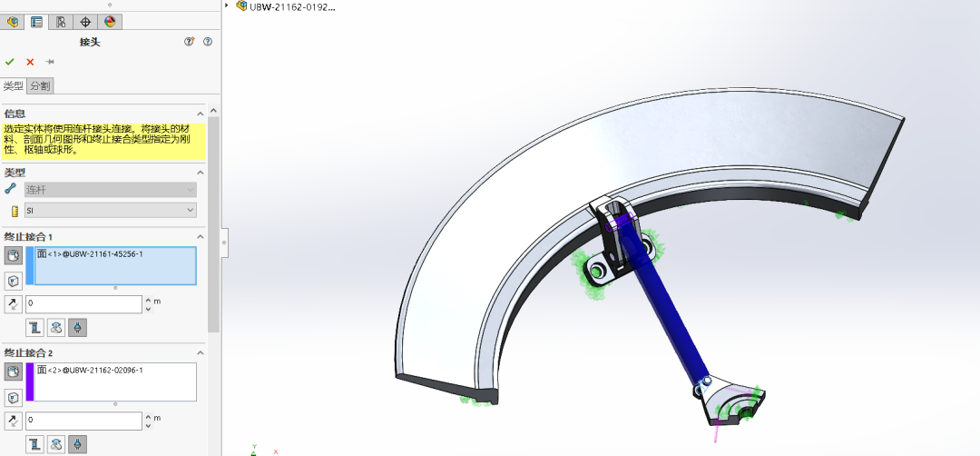Open the help question mark icon
Image resolution: width=980 pixels, height=456 pixels.
point(208,42)
